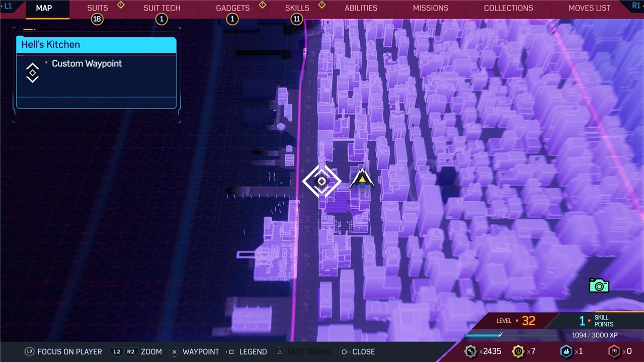Open the Suits tab
The image size is (644, 362).
tap(97, 8)
